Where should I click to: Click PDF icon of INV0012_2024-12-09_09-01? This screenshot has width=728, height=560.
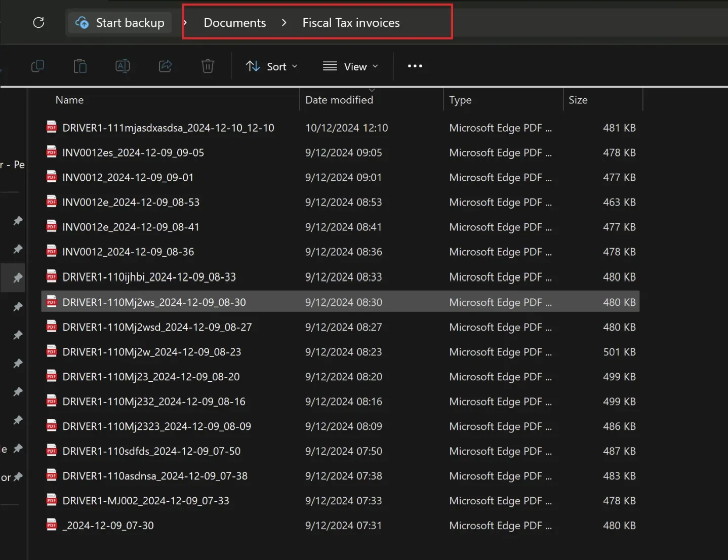click(x=52, y=176)
